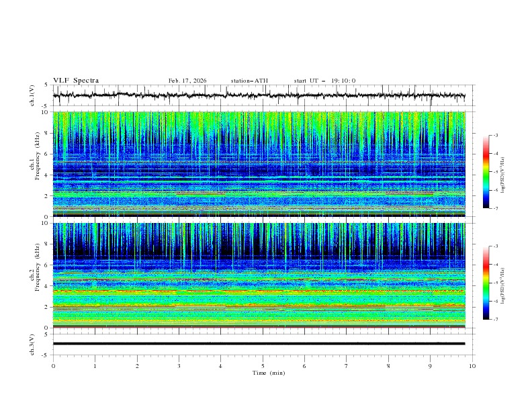The height and width of the screenshot is (411, 532).
Task: Click the ch.1 "Frequency (kHz)" axis label
Action: point(38,156)
